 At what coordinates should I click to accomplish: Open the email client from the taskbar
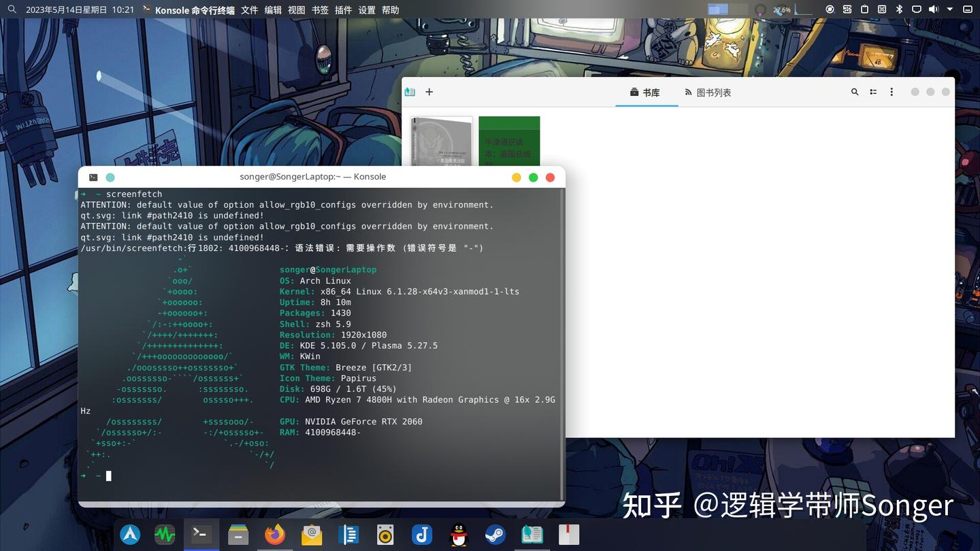311,535
